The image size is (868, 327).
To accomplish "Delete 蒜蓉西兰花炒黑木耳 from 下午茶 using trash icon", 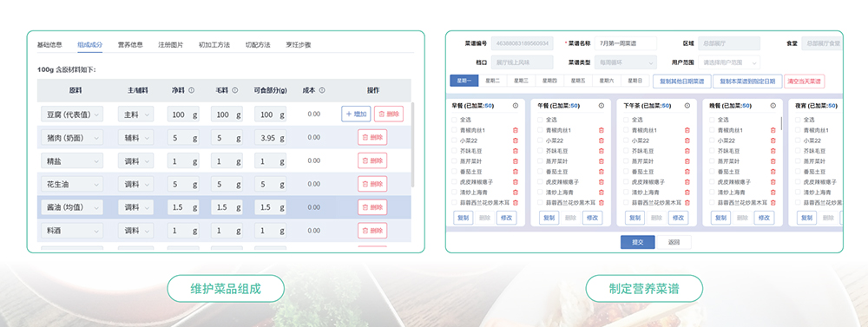I will tap(687, 203).
